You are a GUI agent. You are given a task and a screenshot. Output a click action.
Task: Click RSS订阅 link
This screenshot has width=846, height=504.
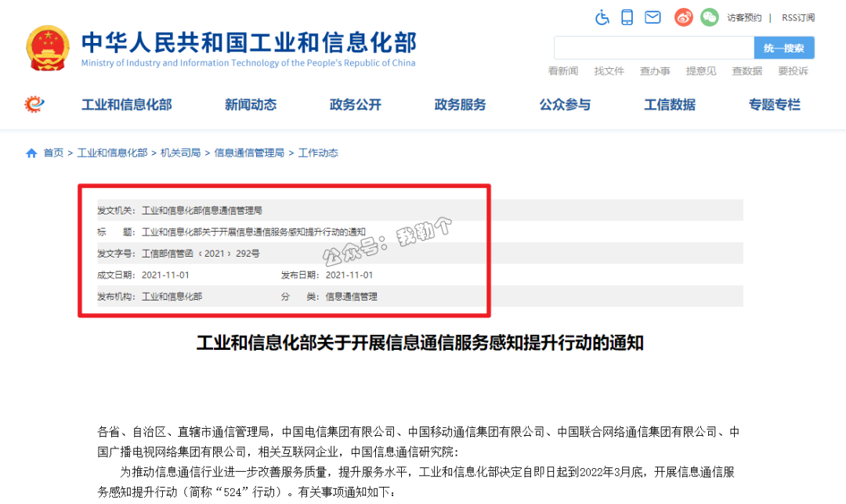point(798,18)
